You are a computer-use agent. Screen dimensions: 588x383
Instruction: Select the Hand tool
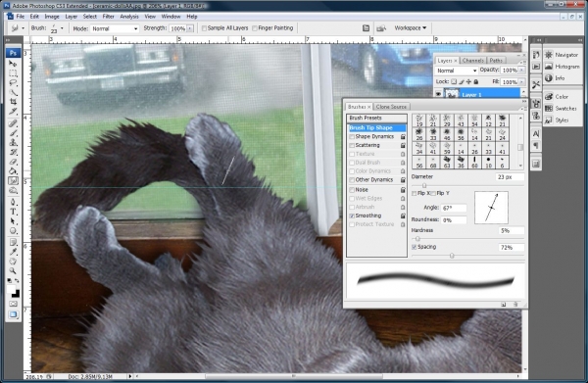tap(13, 262)
